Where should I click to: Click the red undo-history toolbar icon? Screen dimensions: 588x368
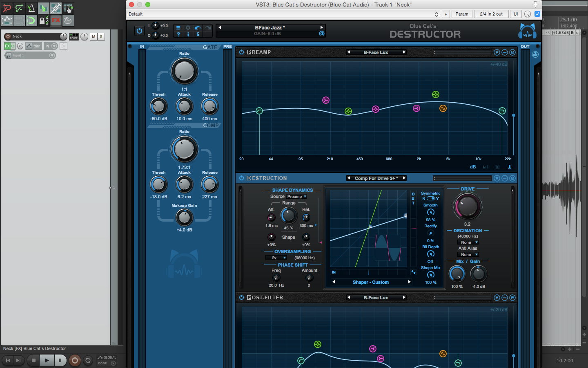click(6, 8)
